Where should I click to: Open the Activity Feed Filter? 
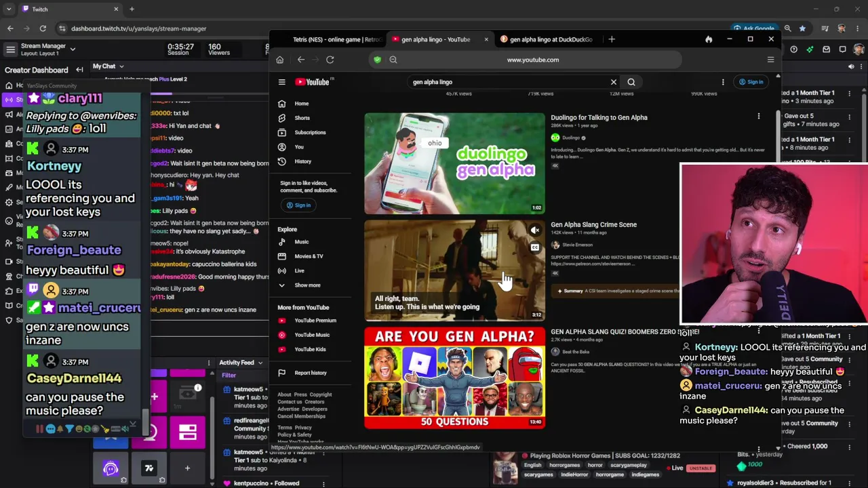tap(229, 375)
